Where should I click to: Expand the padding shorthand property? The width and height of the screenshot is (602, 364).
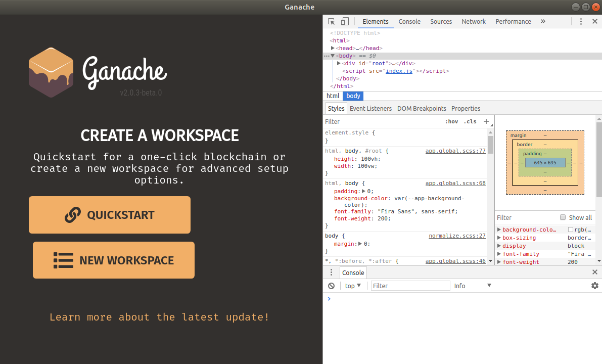[x=363, y=191]
